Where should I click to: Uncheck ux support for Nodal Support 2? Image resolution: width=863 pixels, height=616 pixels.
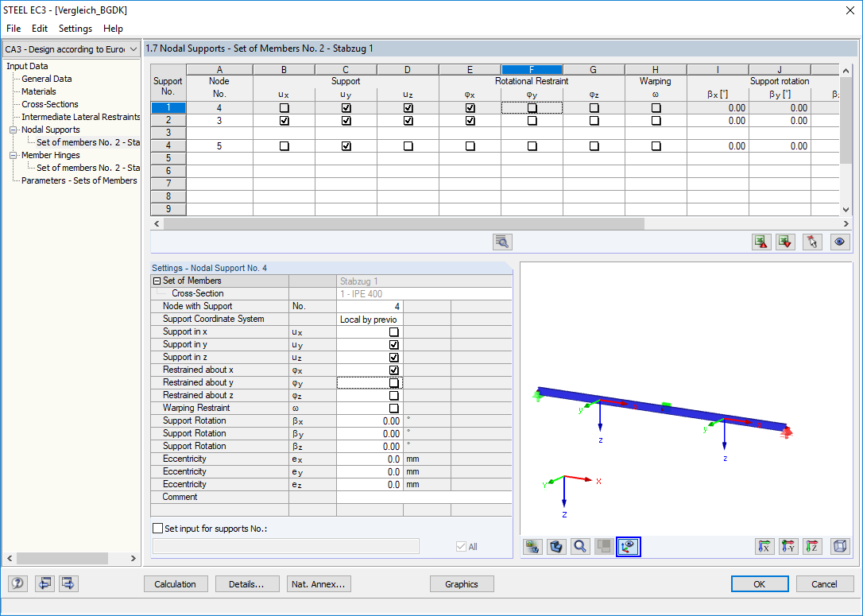(284, 120)
